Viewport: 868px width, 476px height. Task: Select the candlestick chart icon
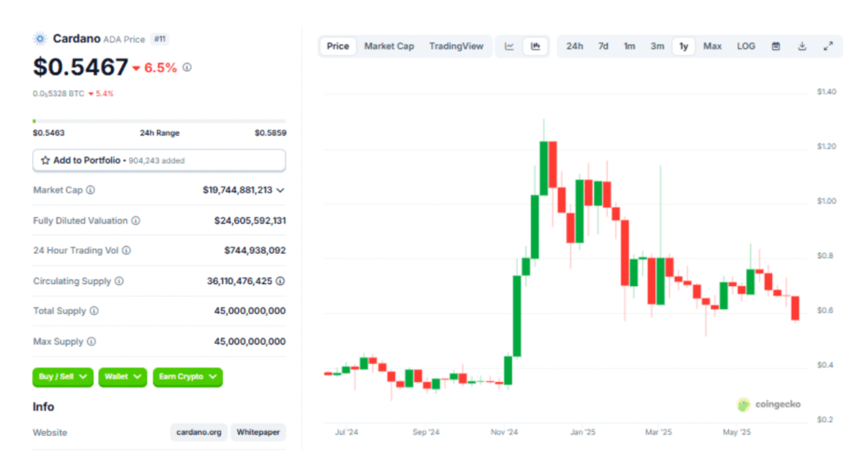(535, 47)
